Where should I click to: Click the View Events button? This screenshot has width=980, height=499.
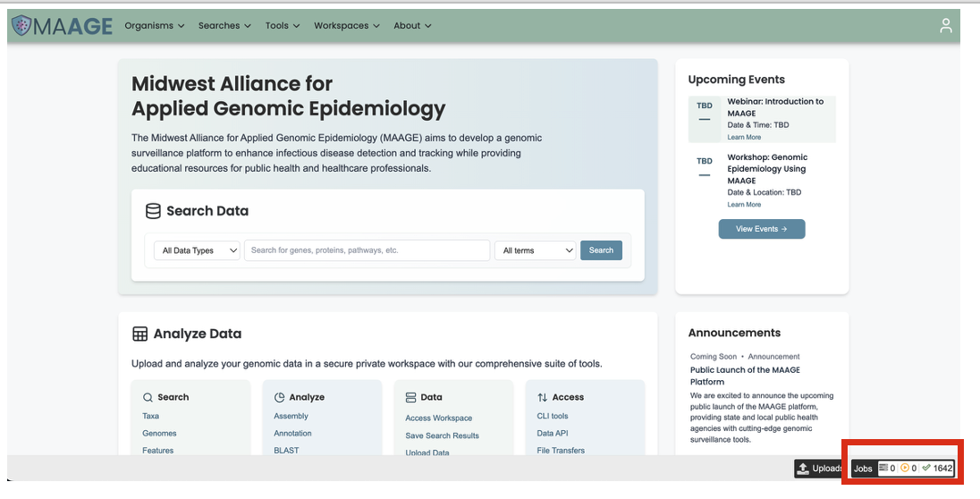(762, 229)
